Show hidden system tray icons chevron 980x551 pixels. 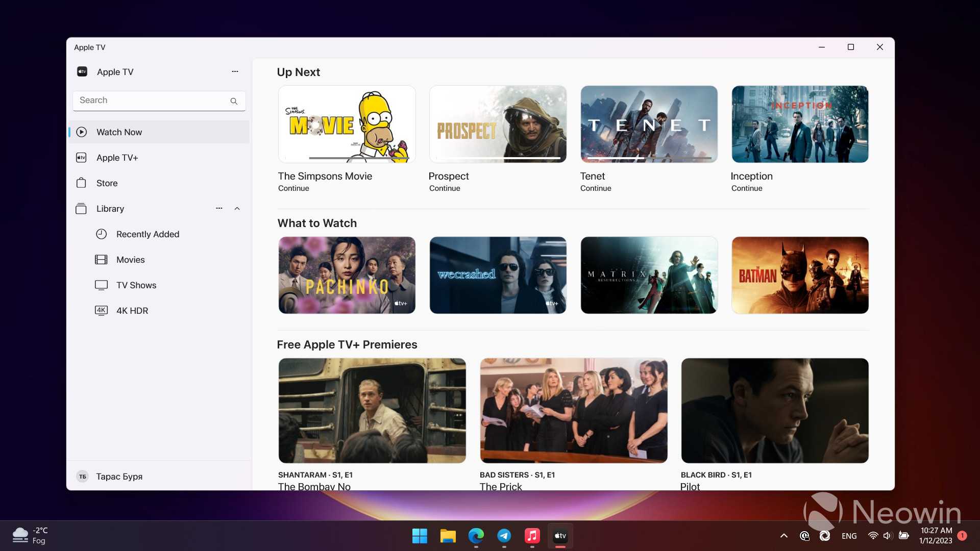coord(784,536)
